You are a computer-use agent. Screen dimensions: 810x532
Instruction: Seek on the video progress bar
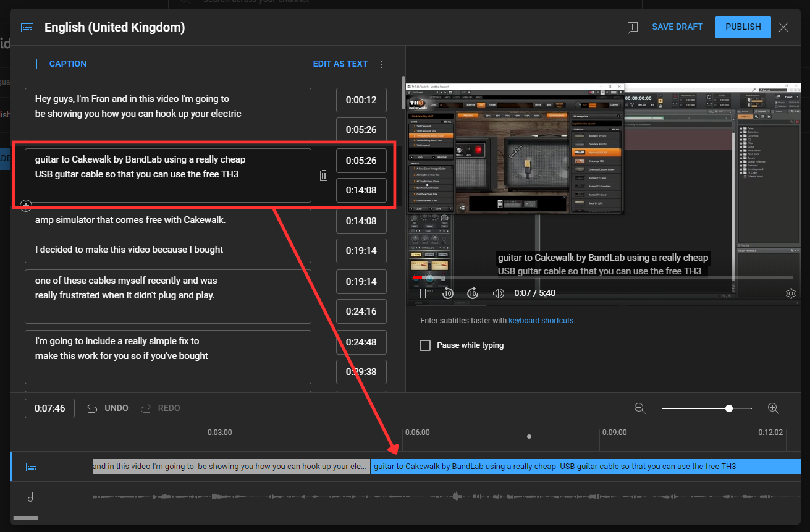[x=602, y=277]
